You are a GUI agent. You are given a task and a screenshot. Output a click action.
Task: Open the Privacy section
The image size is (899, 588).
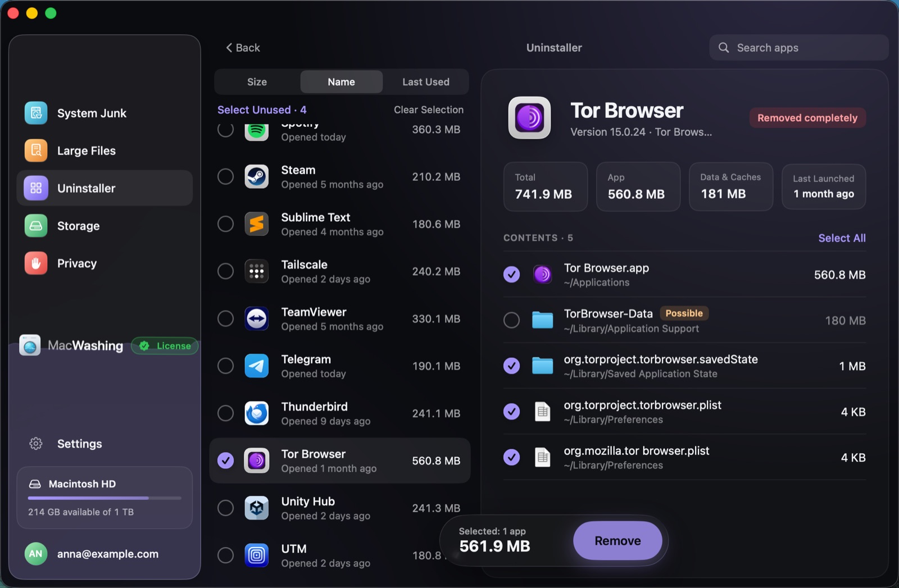[105, 263]
